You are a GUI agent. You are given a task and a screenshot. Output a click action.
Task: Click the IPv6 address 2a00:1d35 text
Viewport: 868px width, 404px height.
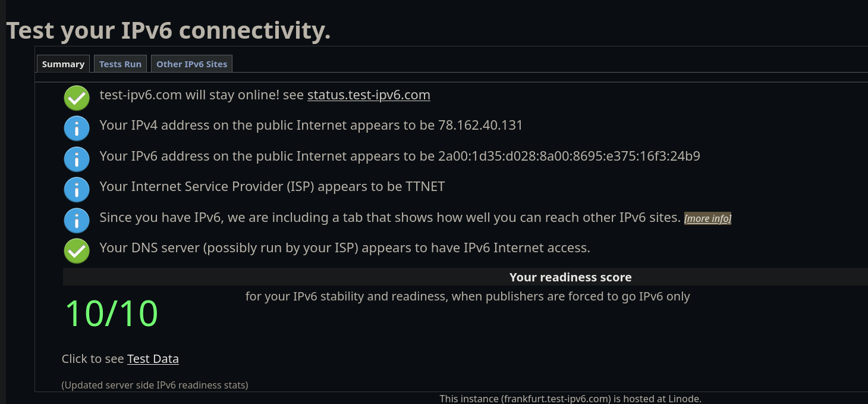coord(569,156)
